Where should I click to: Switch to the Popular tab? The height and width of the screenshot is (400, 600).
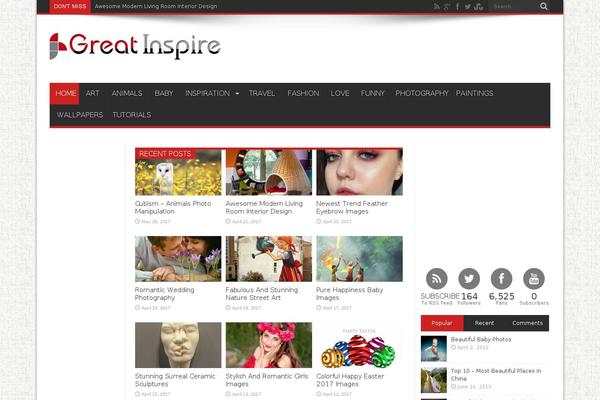[442, 323]
